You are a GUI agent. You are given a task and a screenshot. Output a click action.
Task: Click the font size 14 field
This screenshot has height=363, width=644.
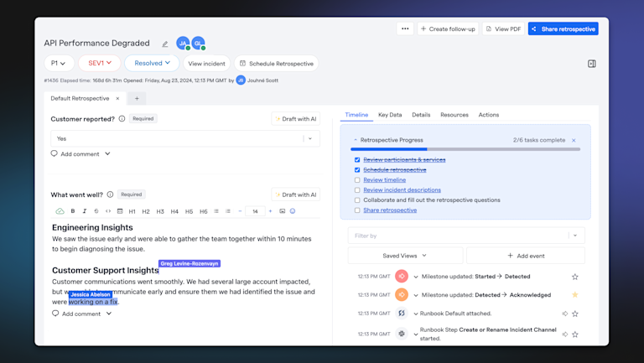click(x=255, y=211)
